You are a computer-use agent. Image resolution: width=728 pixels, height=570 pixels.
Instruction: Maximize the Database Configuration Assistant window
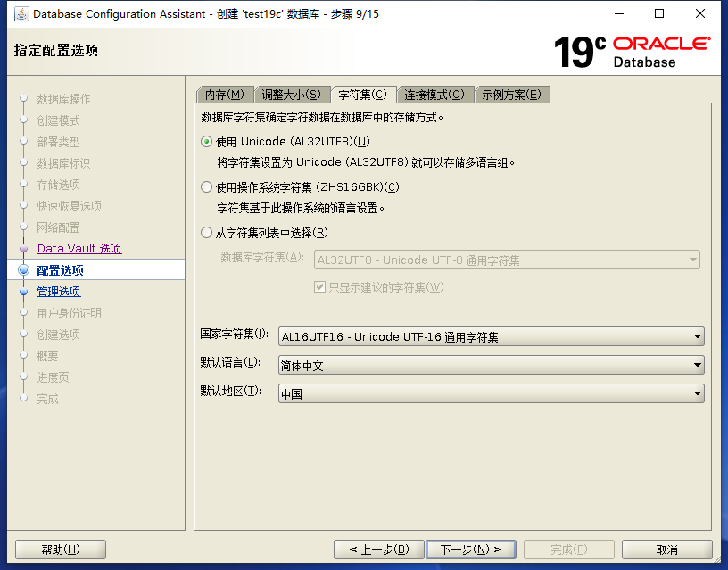coord(659,14)
